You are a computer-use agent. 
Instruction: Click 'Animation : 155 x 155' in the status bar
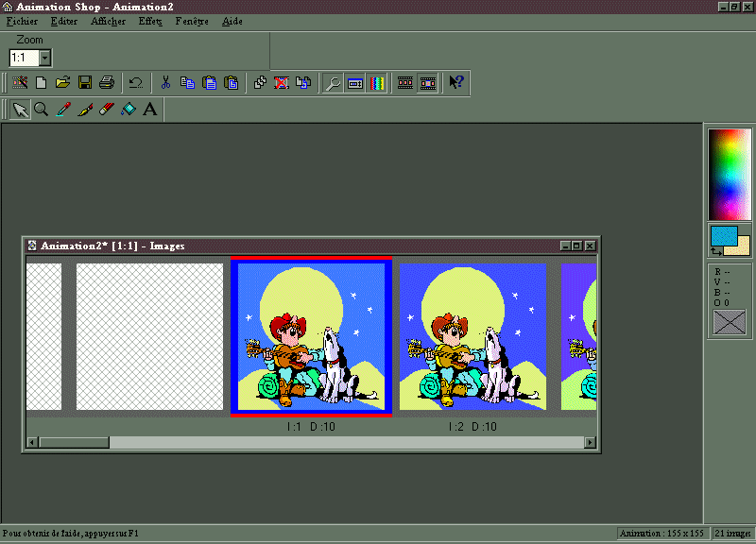(662, 533)
